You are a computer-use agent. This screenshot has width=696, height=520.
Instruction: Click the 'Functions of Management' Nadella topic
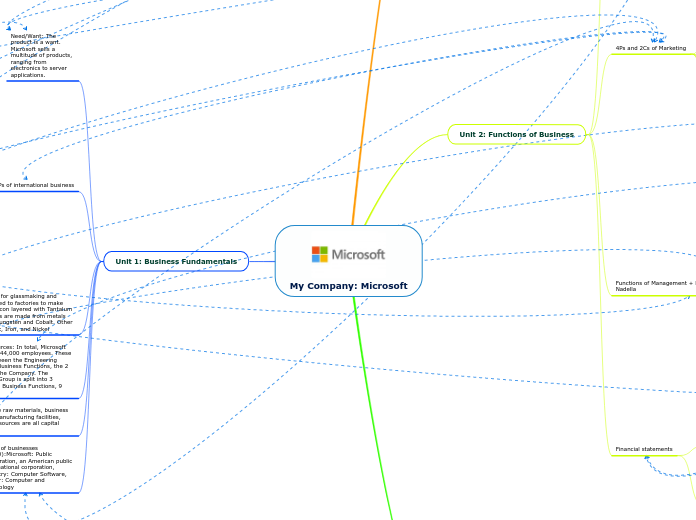pos(655,286)
